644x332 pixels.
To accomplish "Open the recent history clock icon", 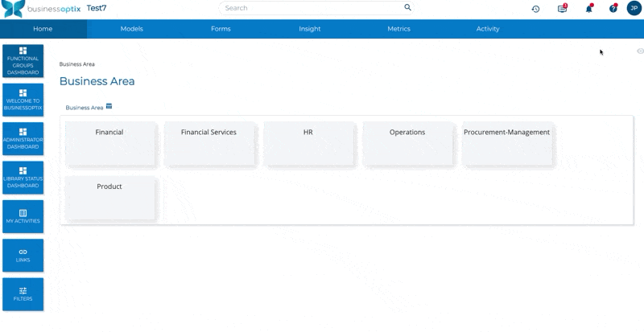I will click(x=535, y=9).
